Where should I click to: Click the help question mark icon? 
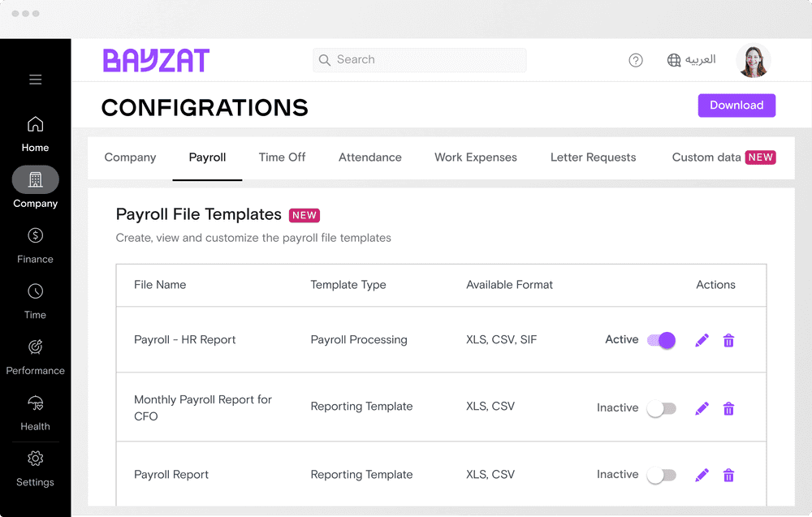pos(636,60)
